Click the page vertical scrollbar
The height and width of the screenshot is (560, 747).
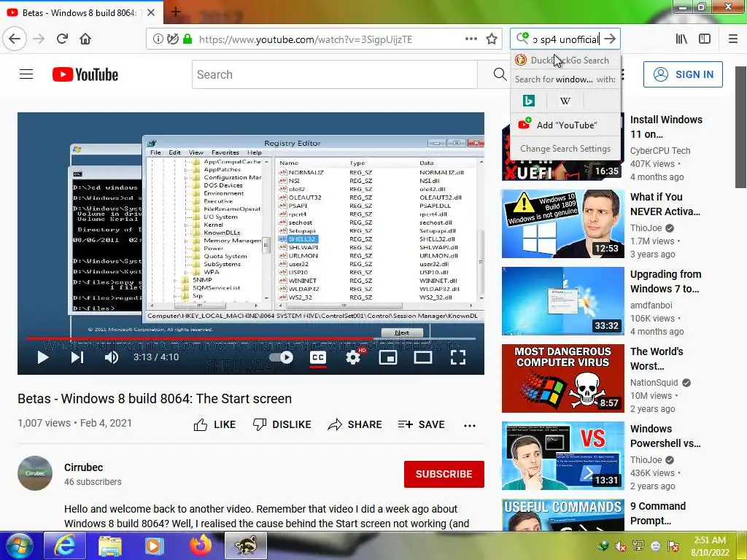[741, 128]
